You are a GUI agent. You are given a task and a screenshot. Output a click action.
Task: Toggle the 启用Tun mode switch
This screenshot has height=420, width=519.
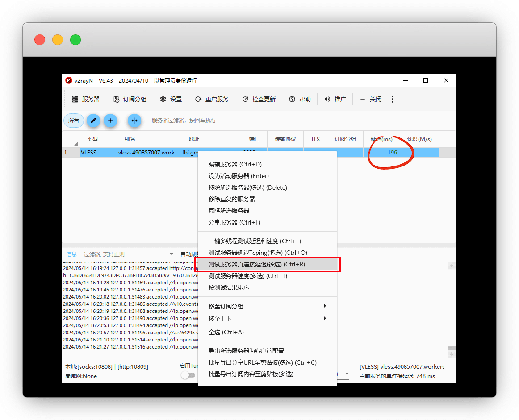tap(188, 375)
